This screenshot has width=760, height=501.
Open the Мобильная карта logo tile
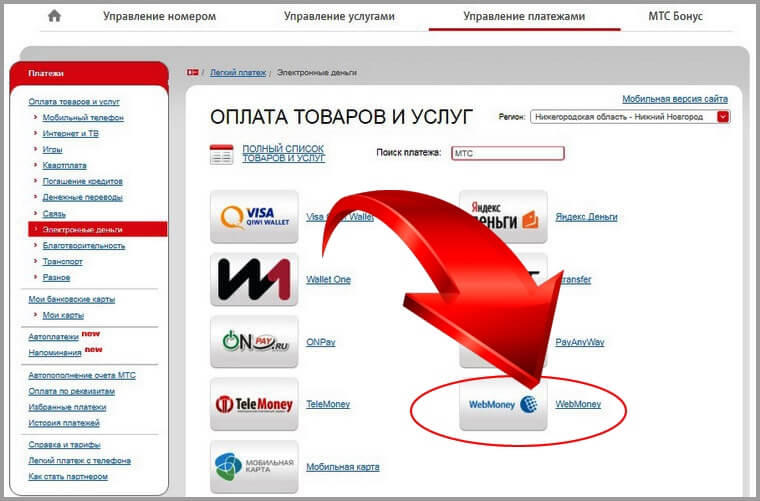click(254, 467)
